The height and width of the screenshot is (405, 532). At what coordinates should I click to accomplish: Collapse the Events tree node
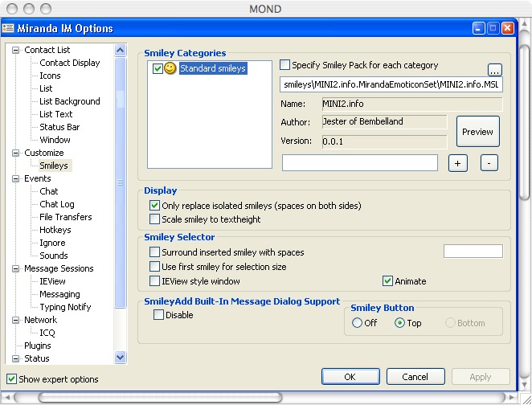click(16, 178)
